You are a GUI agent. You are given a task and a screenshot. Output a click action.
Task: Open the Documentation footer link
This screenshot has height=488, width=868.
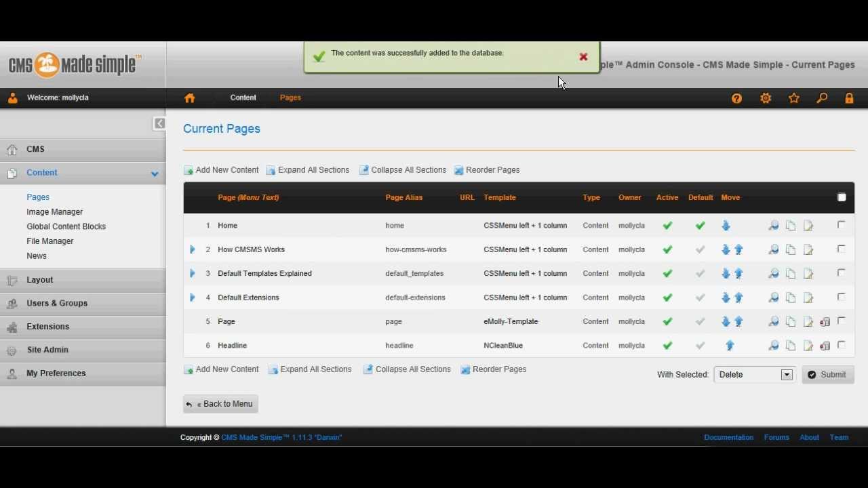click(728, 438)
